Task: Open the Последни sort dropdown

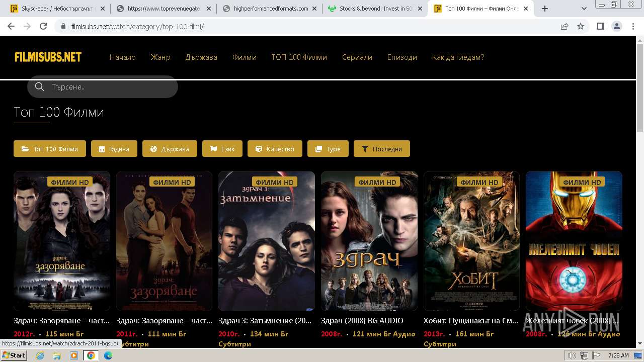Action: click(x=382, y=149)
